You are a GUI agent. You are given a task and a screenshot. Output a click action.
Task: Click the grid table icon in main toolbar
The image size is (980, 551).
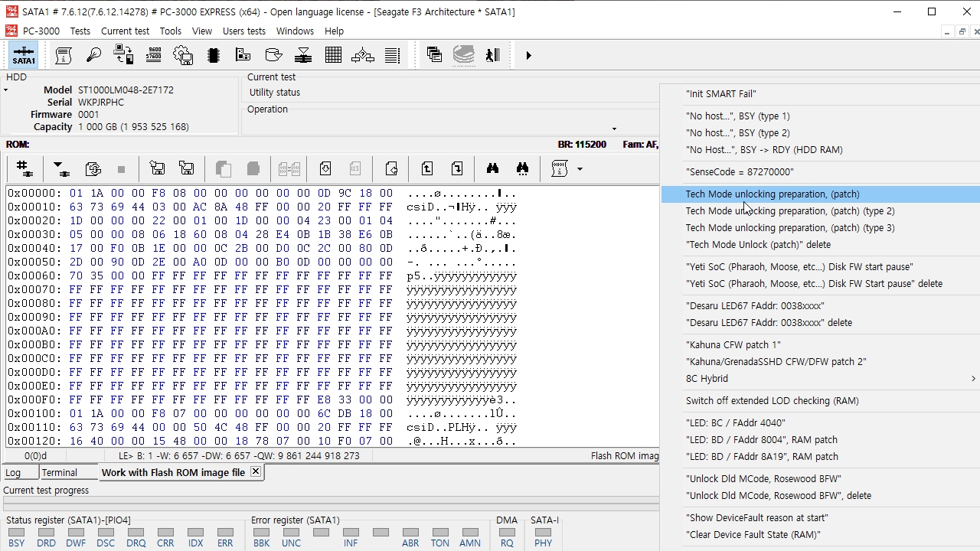point(333,55)
